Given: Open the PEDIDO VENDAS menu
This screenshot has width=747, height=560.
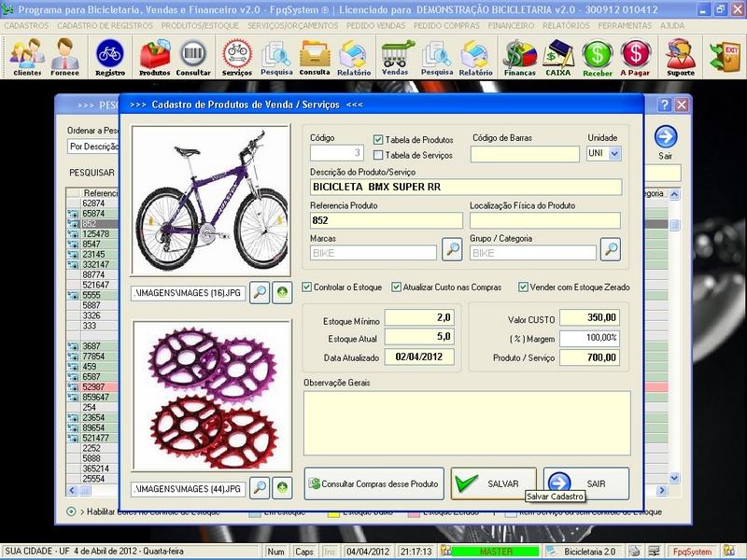Looking at the screenshot, I should [x=375, y=26].
